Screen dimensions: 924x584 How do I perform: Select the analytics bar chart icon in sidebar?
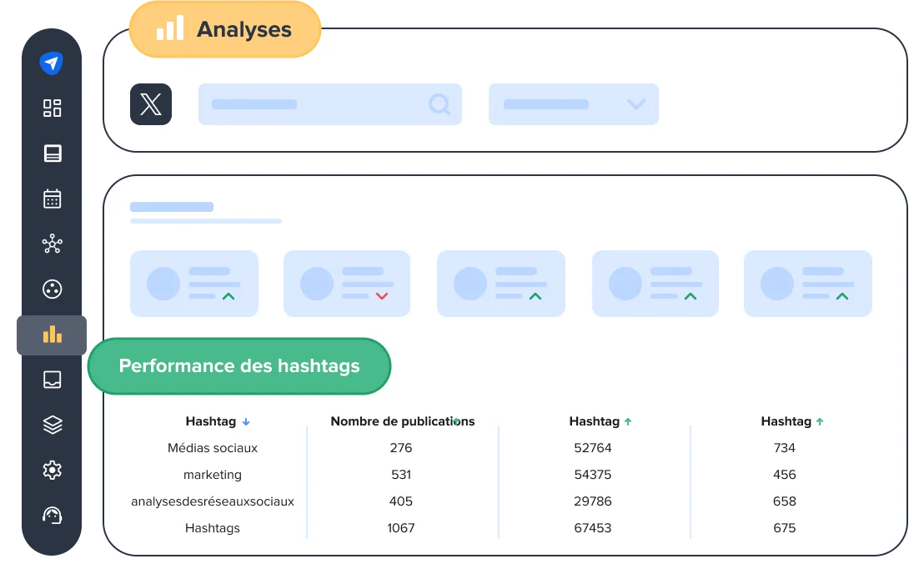click(52, 335)
